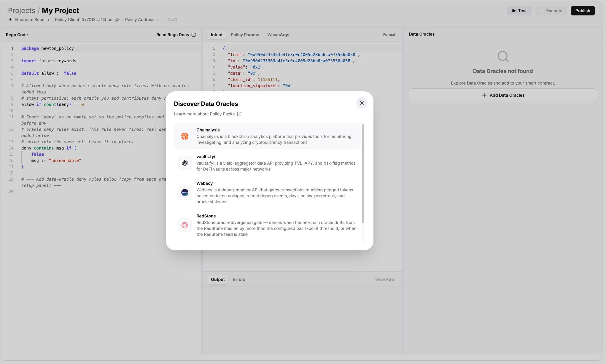Screen dimensions: 606x364
Task: Select the vaults.fyi title text
Action: [206, 157]
